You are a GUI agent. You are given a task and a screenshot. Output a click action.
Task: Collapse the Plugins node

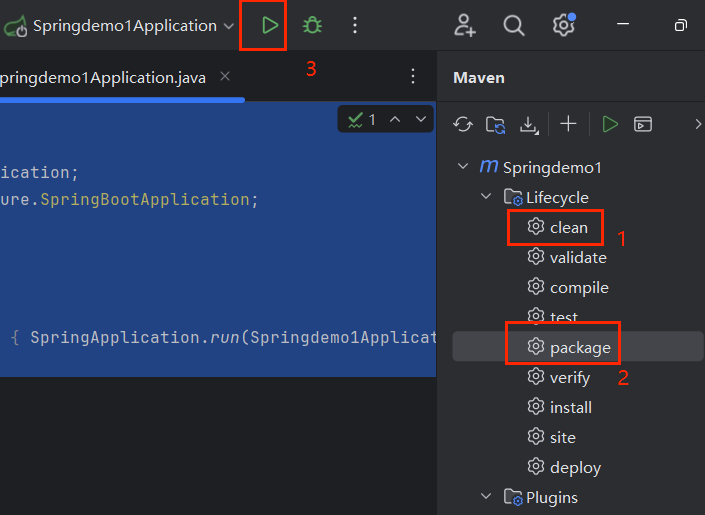click(486, 496)
